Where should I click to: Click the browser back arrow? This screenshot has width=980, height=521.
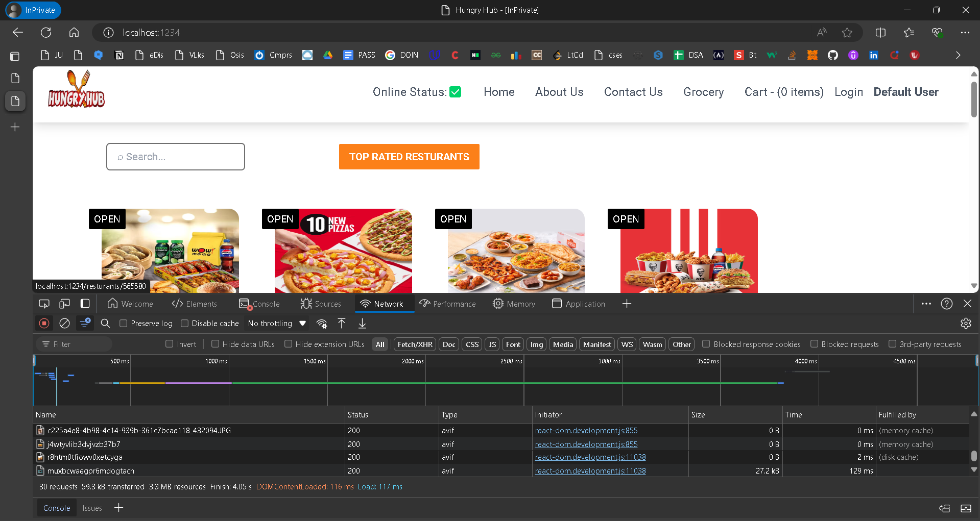[x=18, y=33]
